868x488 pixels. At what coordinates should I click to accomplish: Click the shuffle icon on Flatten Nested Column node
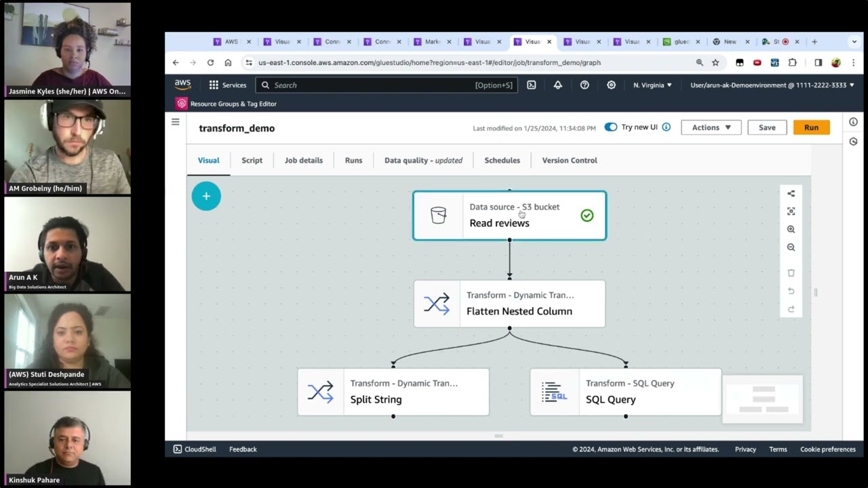click(x=437, y=304)
